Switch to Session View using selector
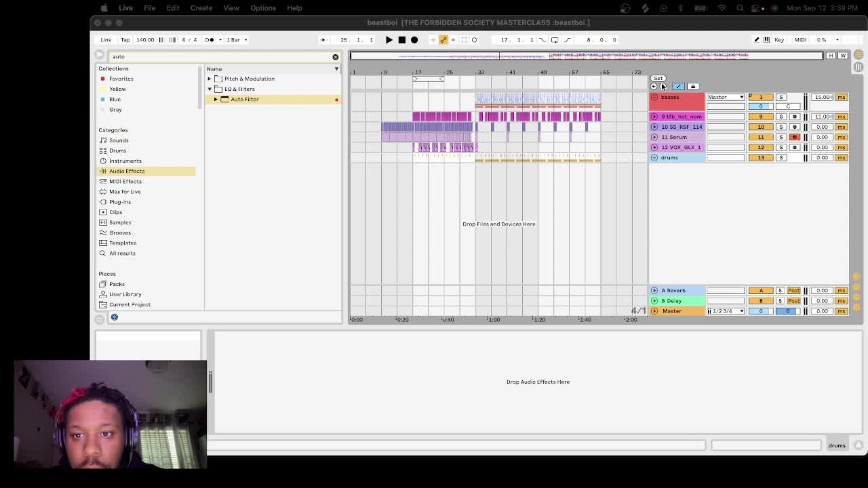The width and height of the screenshot is (868, 488). click(x=858, y=67)
